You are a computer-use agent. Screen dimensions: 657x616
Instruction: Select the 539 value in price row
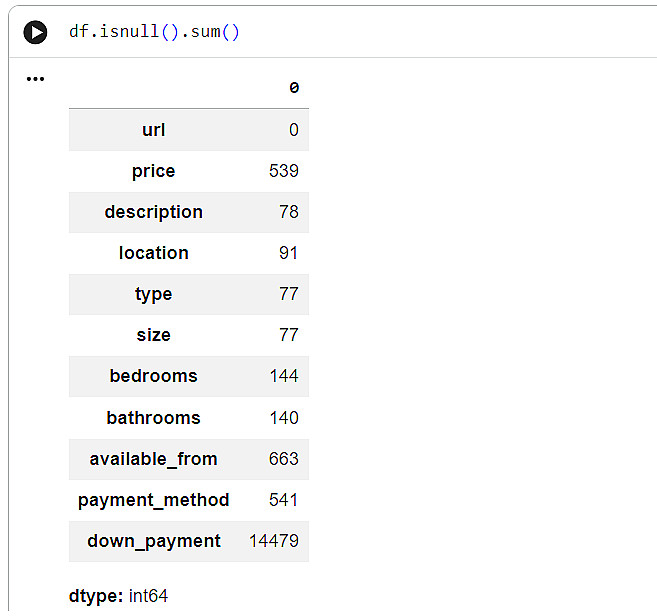click(x=283, y=171)
